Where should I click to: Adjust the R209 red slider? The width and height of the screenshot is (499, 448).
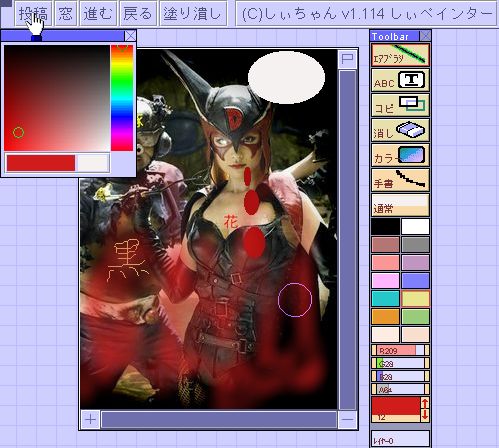coord(400,350)
